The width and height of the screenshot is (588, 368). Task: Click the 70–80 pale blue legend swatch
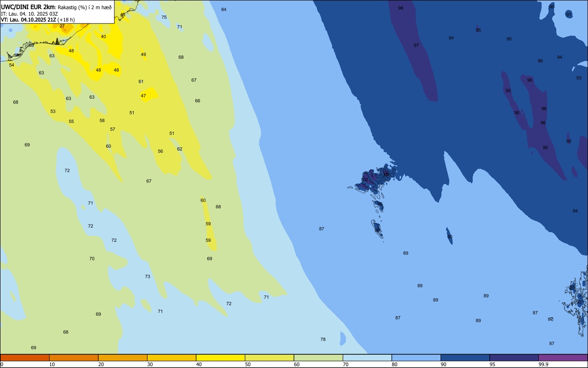(367, 357)
